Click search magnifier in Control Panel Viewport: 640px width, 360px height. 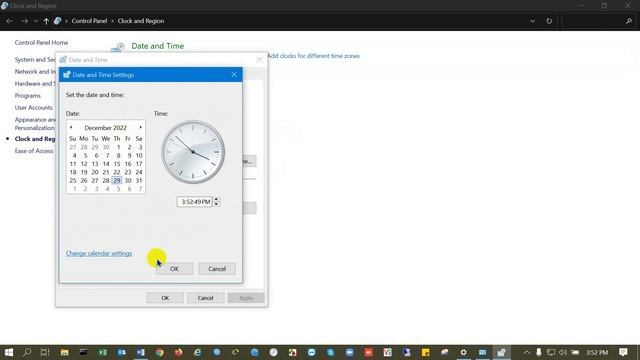(629, 21)
